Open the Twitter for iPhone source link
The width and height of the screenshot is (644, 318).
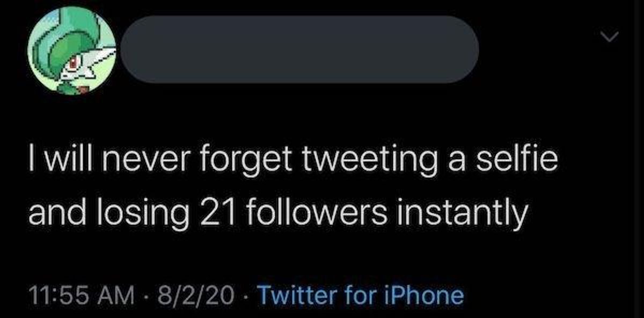[361, 294]
